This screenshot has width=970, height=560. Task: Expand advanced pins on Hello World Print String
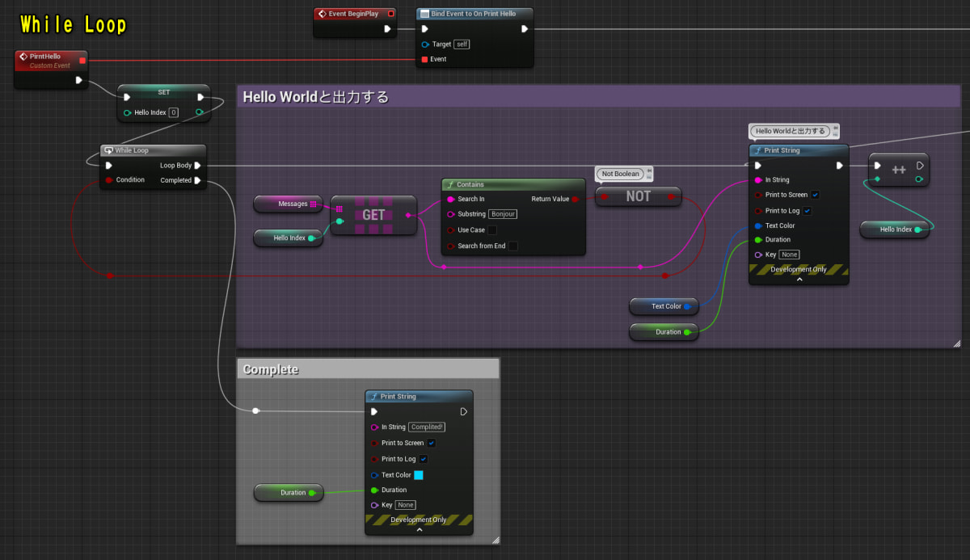[799, 280]
